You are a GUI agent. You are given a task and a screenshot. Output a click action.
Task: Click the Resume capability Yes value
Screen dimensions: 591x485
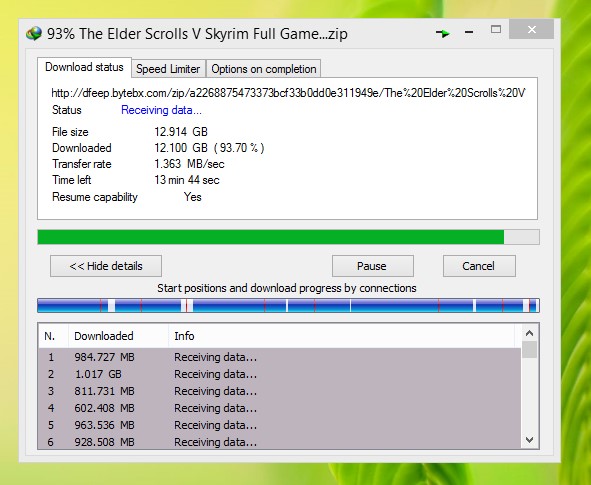pyautogui.click(x=193, y=197)
